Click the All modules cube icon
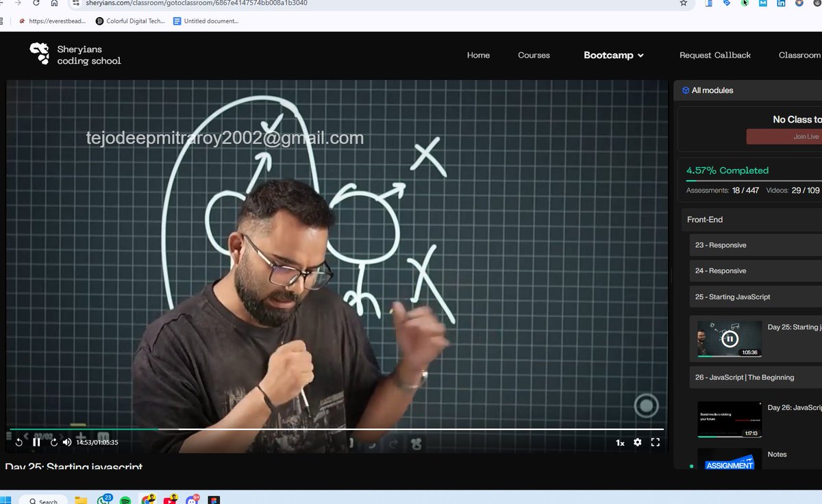The image size is (822, 504). point(686,90)
